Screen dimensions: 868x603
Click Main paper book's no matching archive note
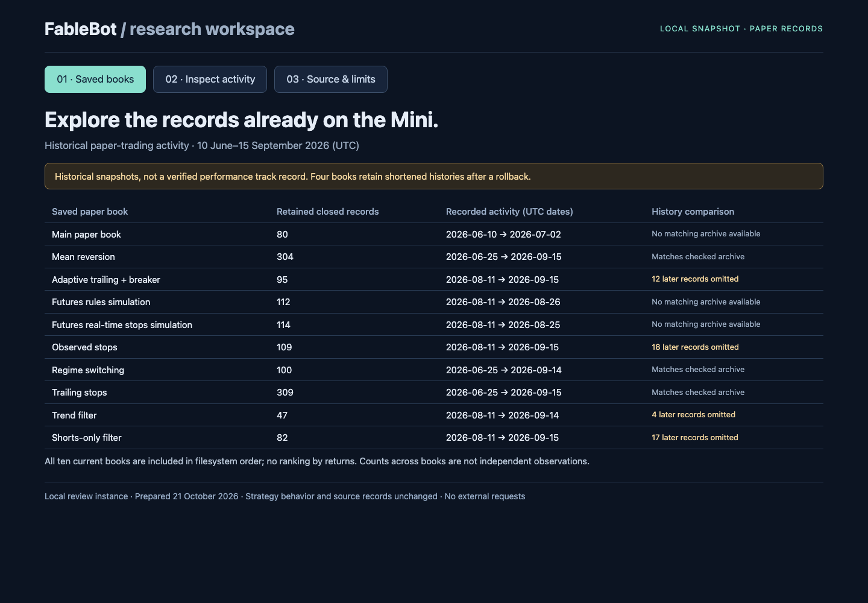(x=706, y=234)
